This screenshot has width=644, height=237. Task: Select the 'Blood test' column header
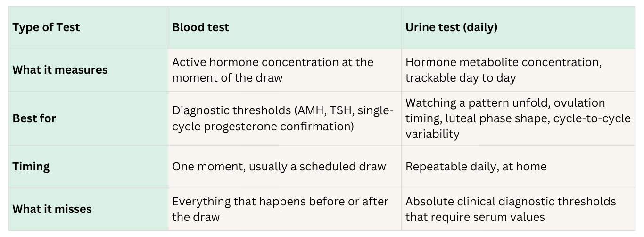pyautogui.click(x=285, y=27)
